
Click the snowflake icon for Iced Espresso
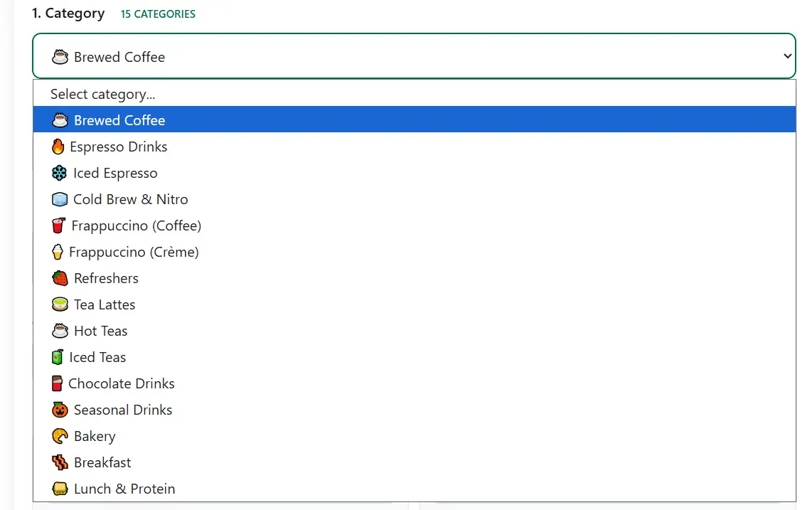point(59,173)
